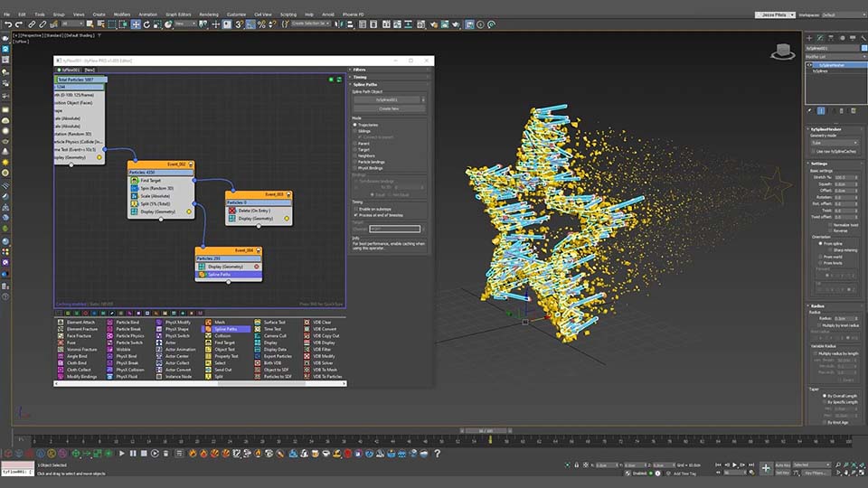This screenshot has height=488, width=868.
Task: Open the Create Selection Set dropdown
Action: [310, 23]
